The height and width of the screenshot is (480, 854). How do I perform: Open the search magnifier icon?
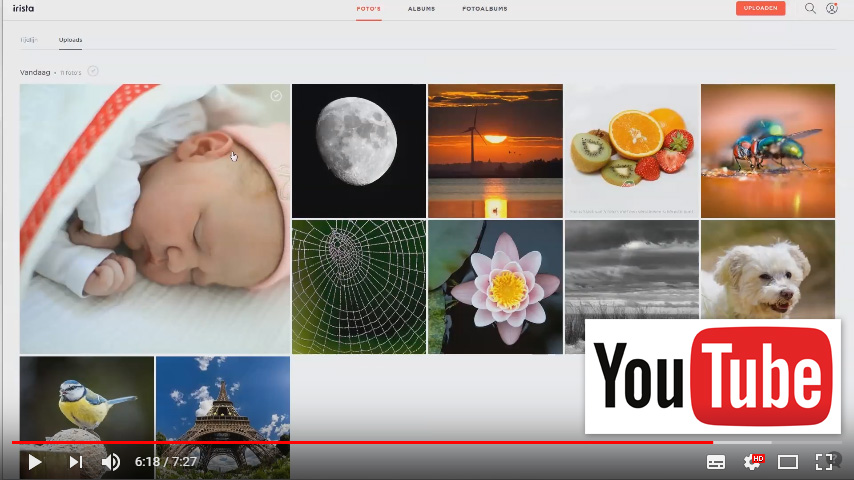(x=810, y=8)
